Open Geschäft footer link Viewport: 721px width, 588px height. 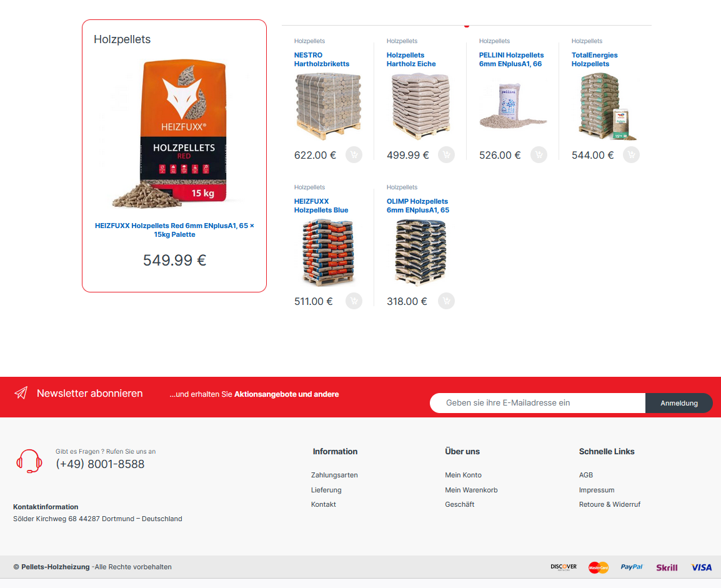459,504
